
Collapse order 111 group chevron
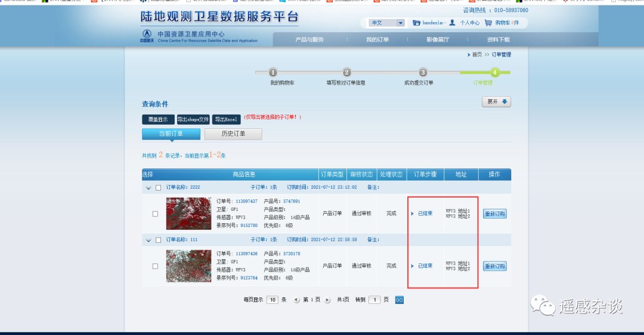pyautogui.click(x=148, y=240)
